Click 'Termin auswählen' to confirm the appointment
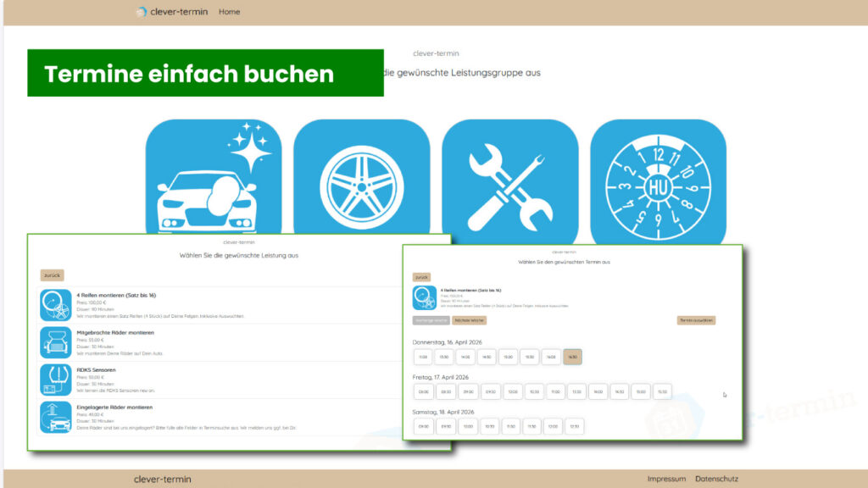Image resolution: width=868 pixels, height=488 pixels. [697, 320]
